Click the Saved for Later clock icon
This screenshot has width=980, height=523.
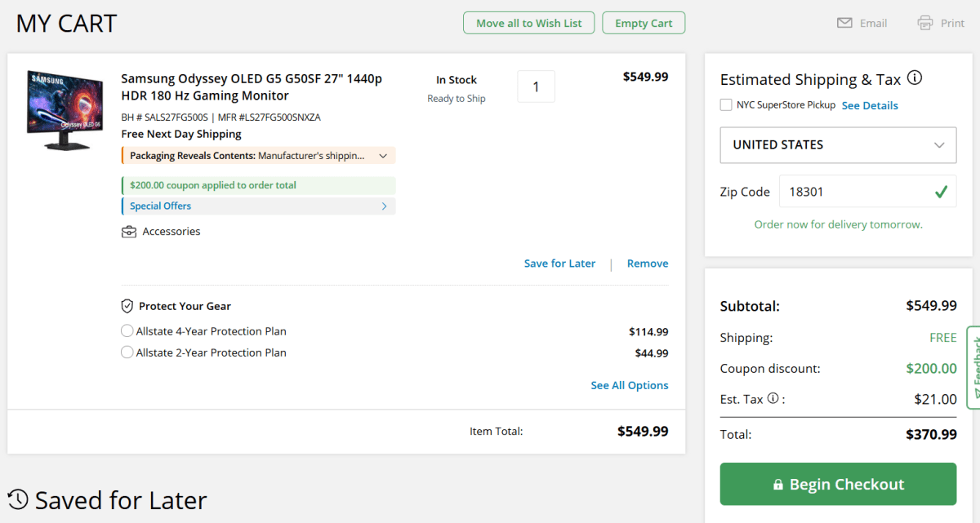(x=18, y=499)
